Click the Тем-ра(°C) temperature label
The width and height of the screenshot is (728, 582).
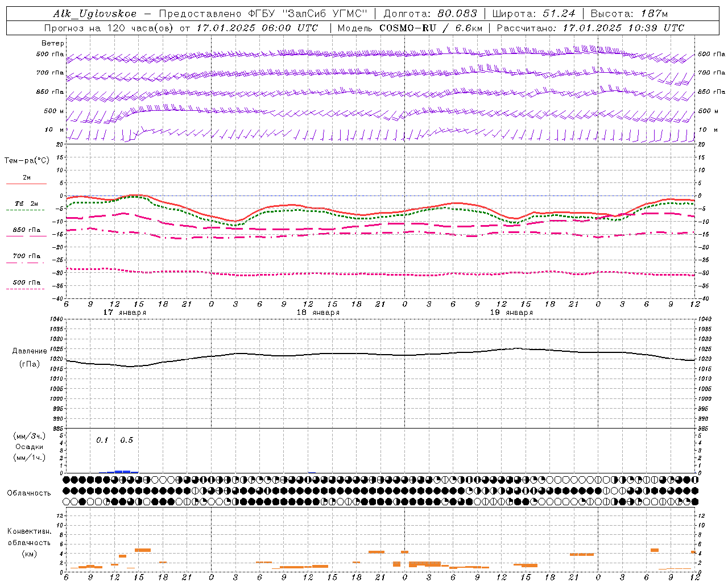click(x=27, y=161)
